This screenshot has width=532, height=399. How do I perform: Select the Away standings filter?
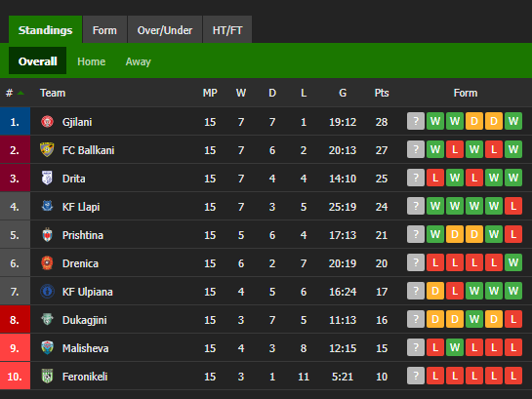click(138, 61)
